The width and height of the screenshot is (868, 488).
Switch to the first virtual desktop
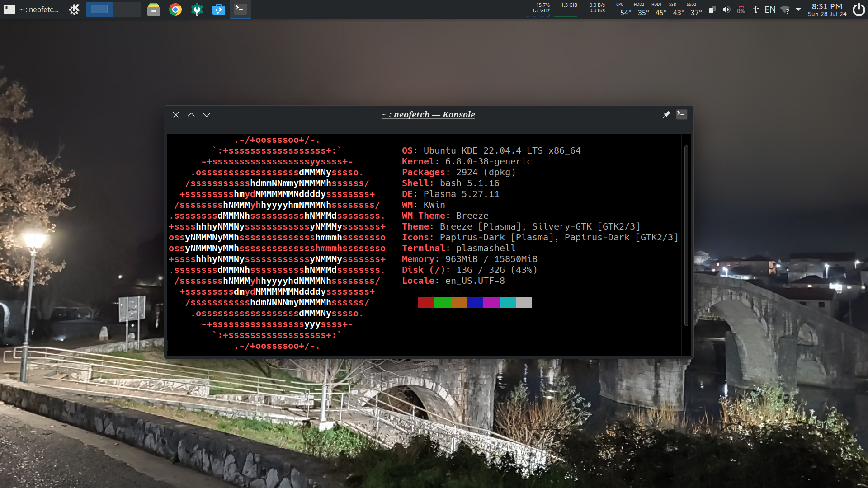click(x=99, y=9)
